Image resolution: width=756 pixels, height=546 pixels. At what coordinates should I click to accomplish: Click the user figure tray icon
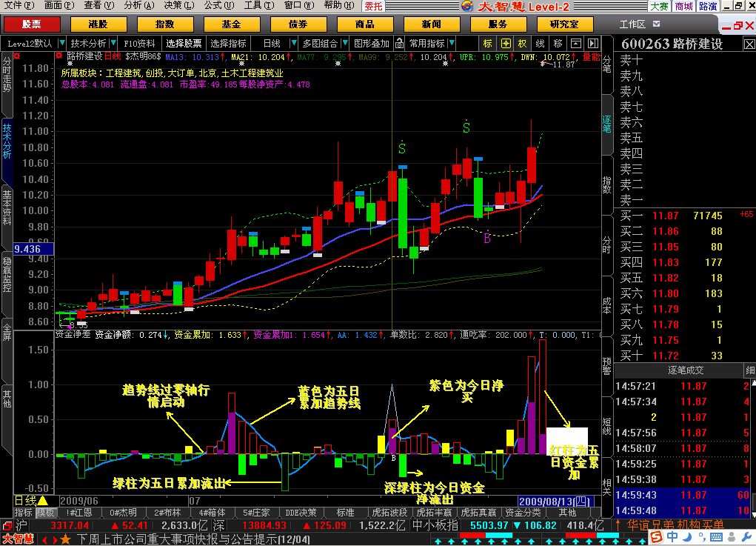coord(732,537)
